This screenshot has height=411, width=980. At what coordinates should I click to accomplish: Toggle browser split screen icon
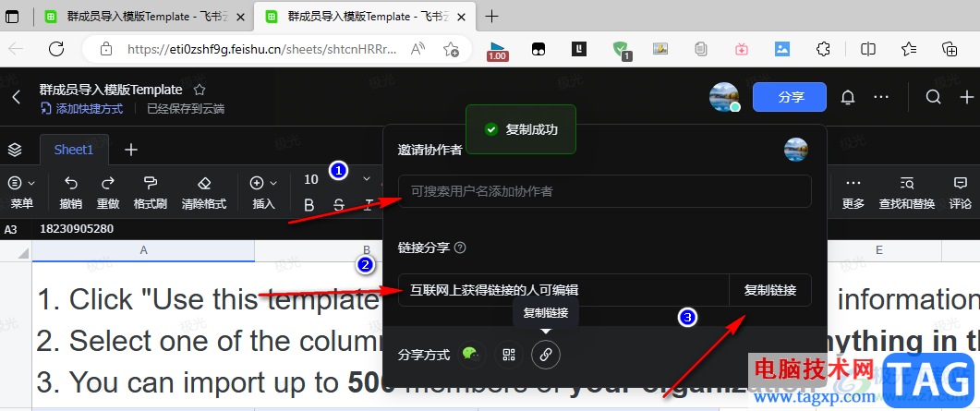[x=867, y=49]
